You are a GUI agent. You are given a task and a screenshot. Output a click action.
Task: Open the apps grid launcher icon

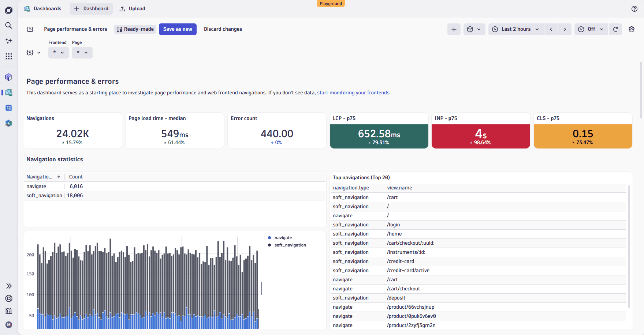pyautogui.click(x=8, y=56)
